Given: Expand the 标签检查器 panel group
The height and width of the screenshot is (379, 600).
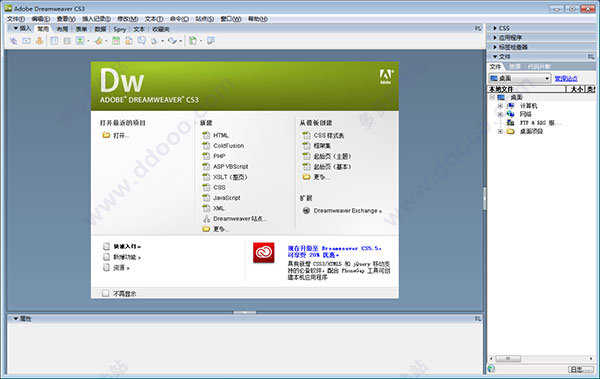Looking at the screenshot, I should tap(495, 47).
